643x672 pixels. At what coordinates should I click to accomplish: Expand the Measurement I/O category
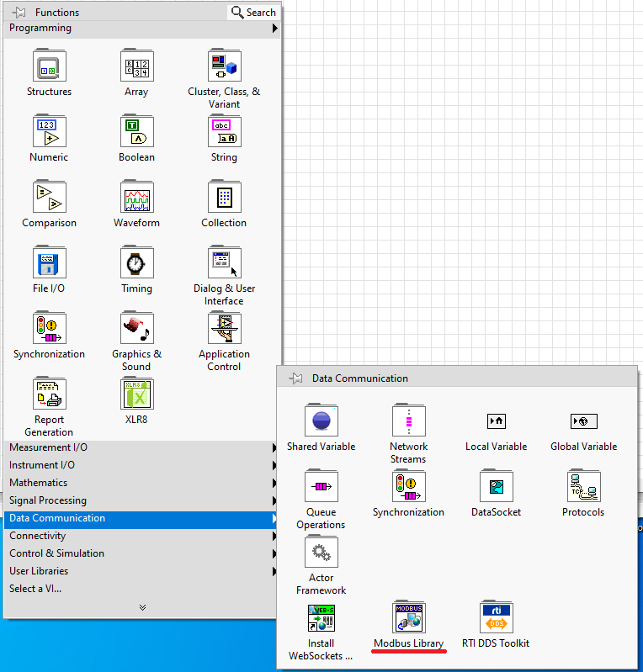141,447
